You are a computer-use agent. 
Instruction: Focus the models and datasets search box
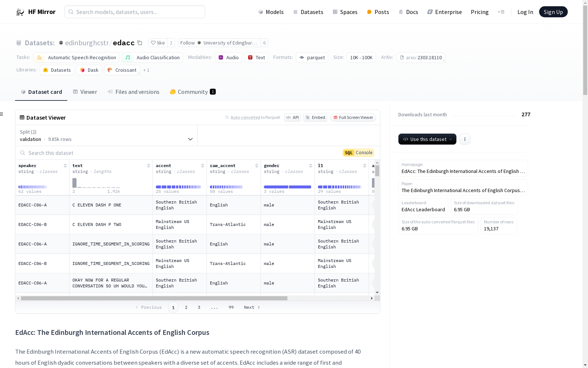click(x=135, y=12)
